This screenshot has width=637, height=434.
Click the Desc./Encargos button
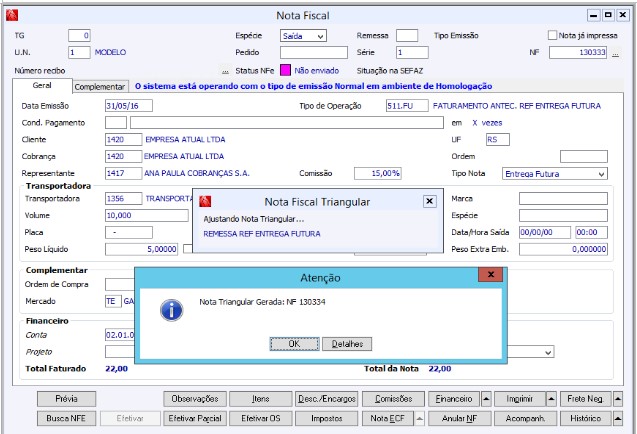(327, 399)
